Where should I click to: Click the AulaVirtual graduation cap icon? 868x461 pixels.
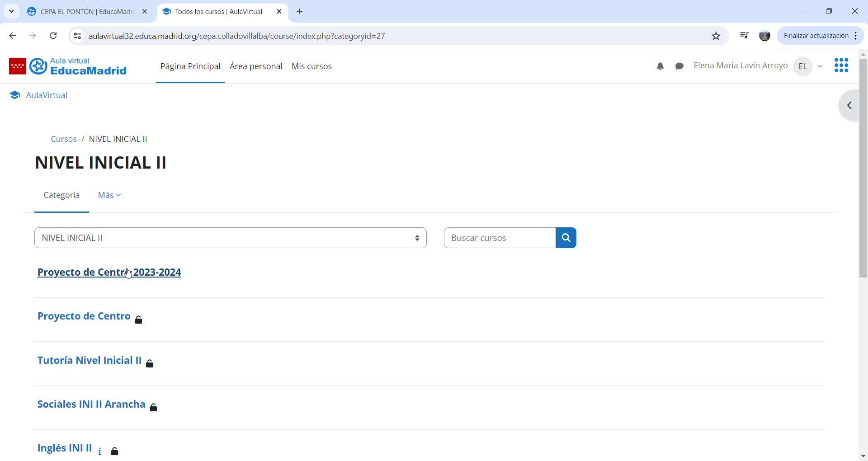pos(15,95)
